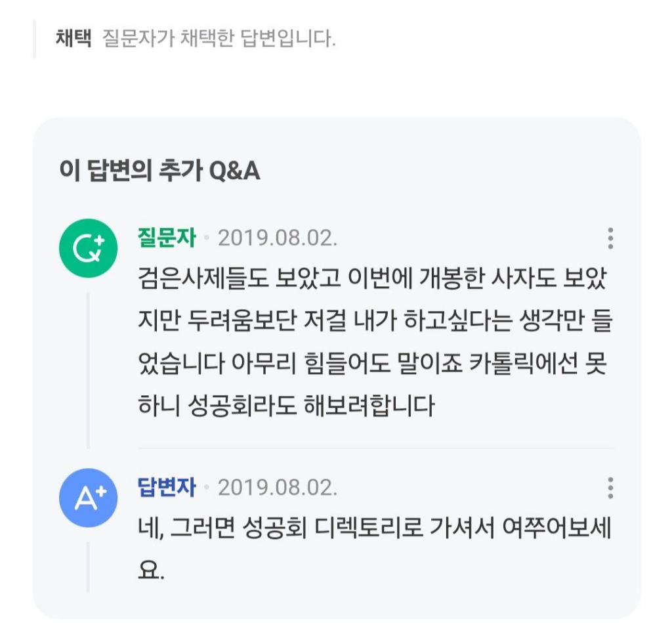Open three-dot menu on the answerer's reply
This screenshot has width=672, height=623.
point(610,488)
